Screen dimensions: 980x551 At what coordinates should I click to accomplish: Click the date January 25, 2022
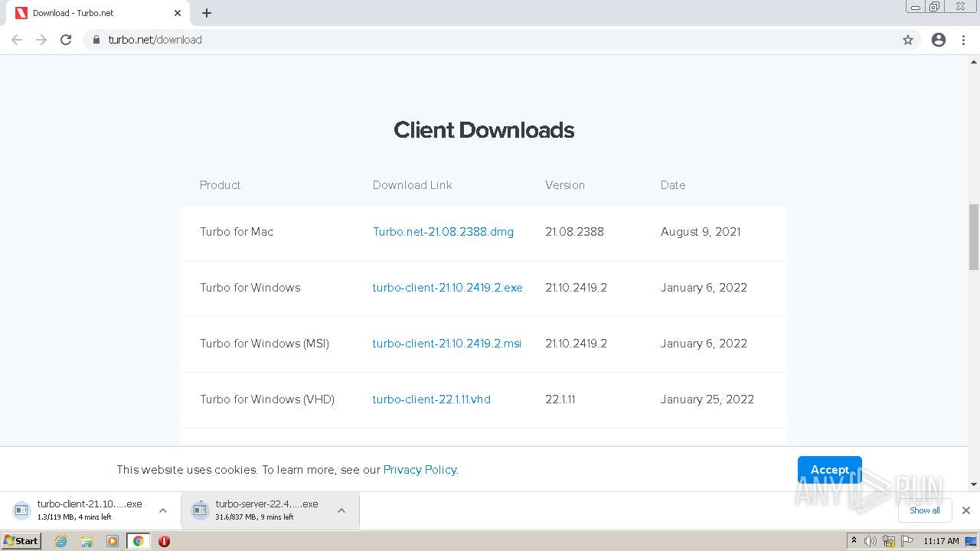click(707, 399)
